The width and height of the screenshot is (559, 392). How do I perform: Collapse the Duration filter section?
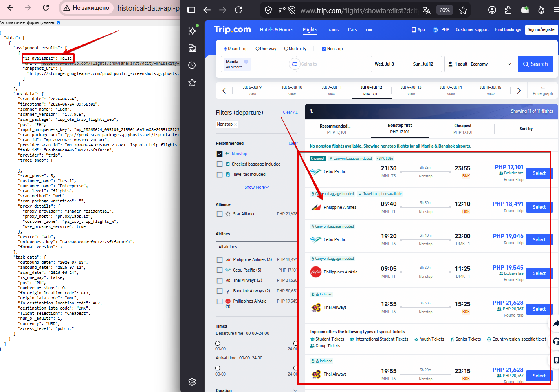[295, 390]
